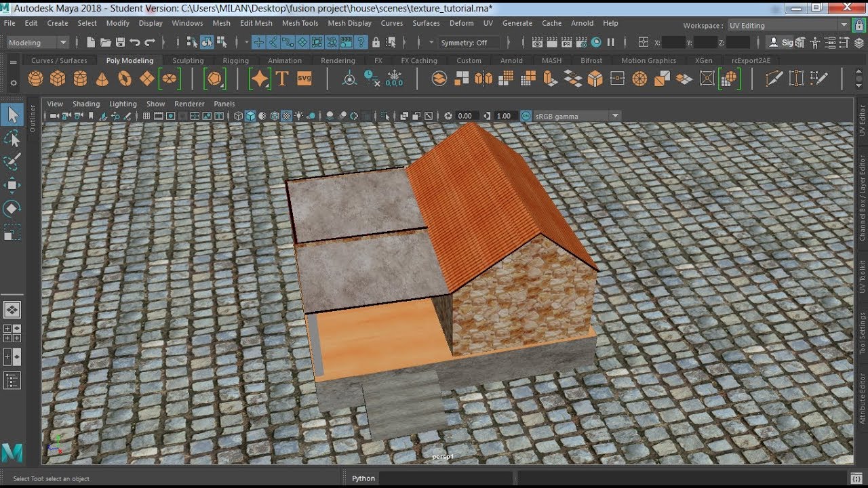Click the X coordinate input field
This screenshot has height=488, width=868.
pos(673,42)
